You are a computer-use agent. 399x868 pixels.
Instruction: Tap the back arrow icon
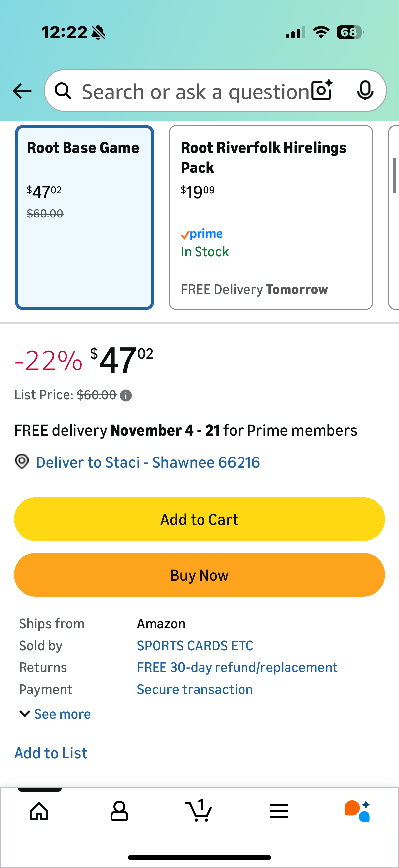[x=22, y=91]
